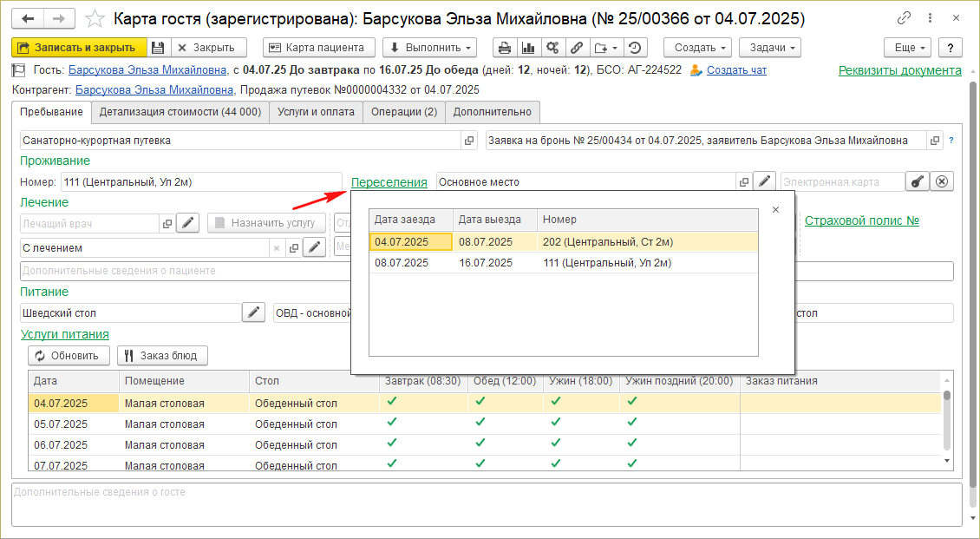Toggle breakfast checkmark for 05.07.2025
The width and height of the screenshot is (980, 539).
pos(391,423)
